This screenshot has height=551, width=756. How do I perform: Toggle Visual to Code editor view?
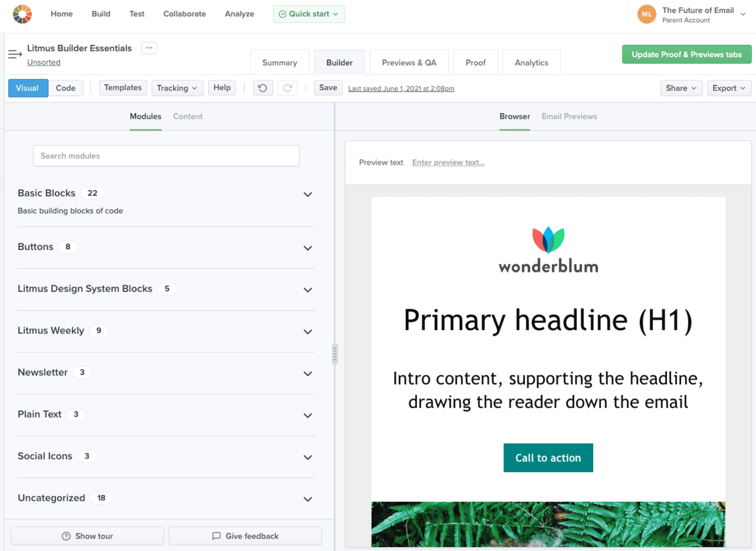(x=65, y=87)
